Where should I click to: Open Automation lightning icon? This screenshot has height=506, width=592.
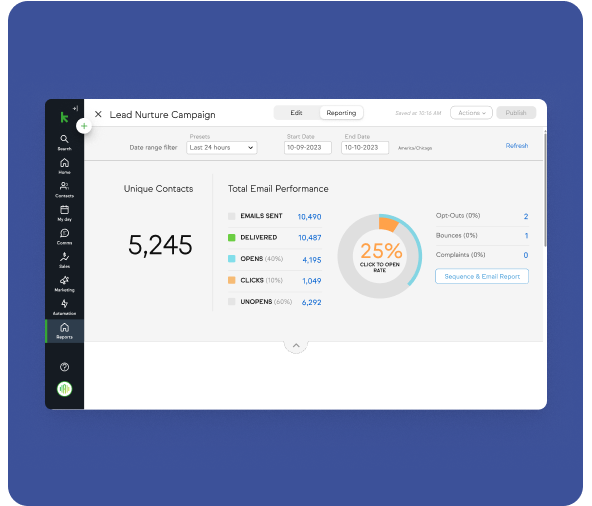click(65, 307)
